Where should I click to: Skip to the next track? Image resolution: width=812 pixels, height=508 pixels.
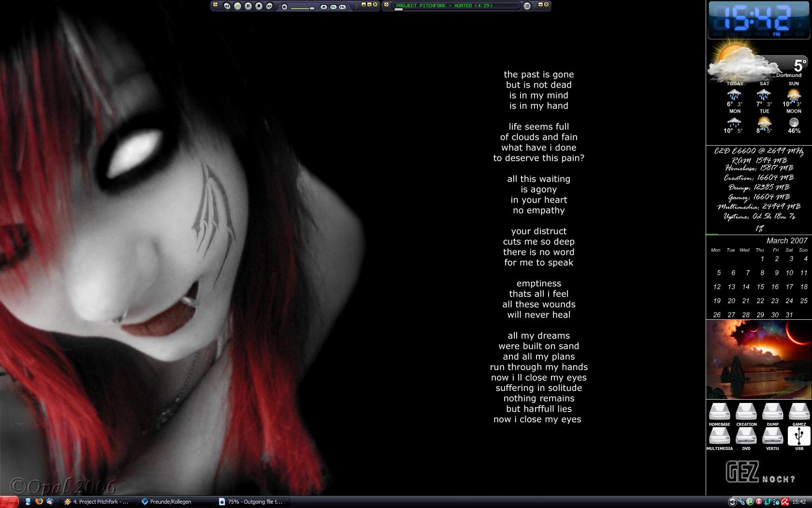click(269, 6)
